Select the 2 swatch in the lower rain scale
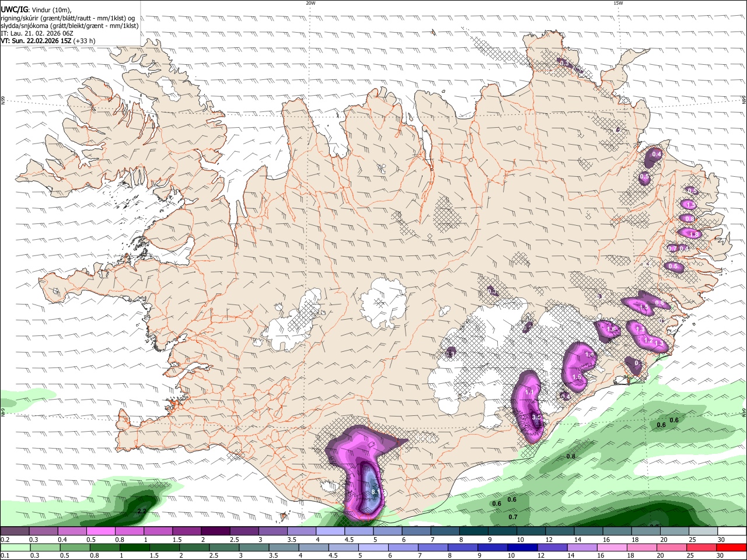 click(x=194, y=548)
